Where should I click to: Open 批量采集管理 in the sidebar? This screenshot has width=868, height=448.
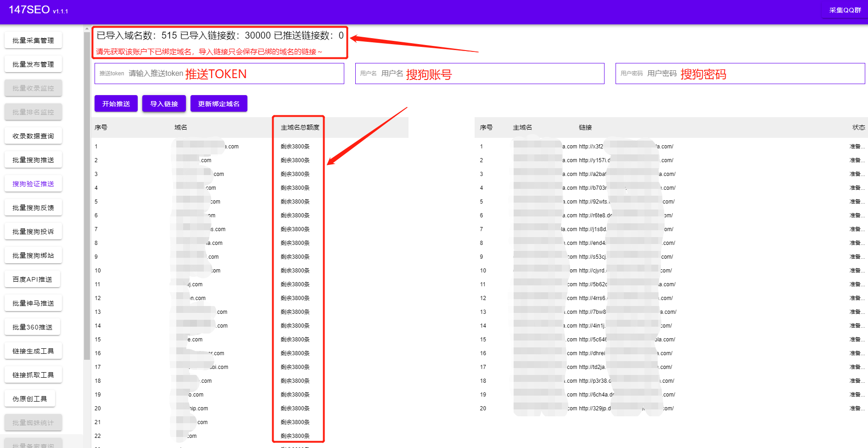[x=33, y=40]
